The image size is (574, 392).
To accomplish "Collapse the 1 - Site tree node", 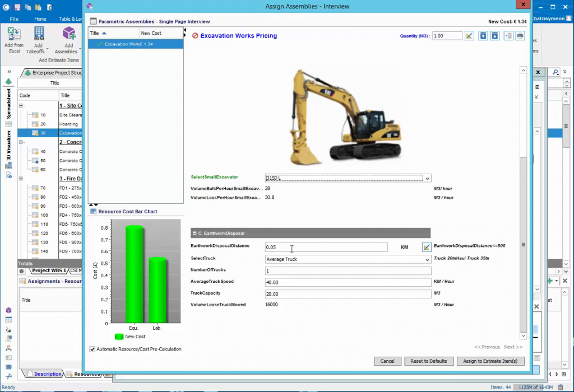I will [x=21, y=105].
